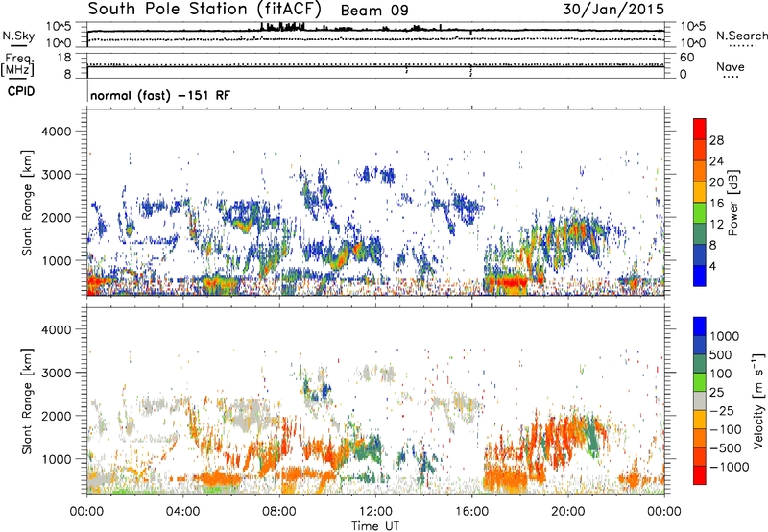Image resolution: width=768 pixels, height=532 pixels.
Task: Click "Slant Range [km]" on the power panel
Action: pyautogui.click(x=27, y=203)
